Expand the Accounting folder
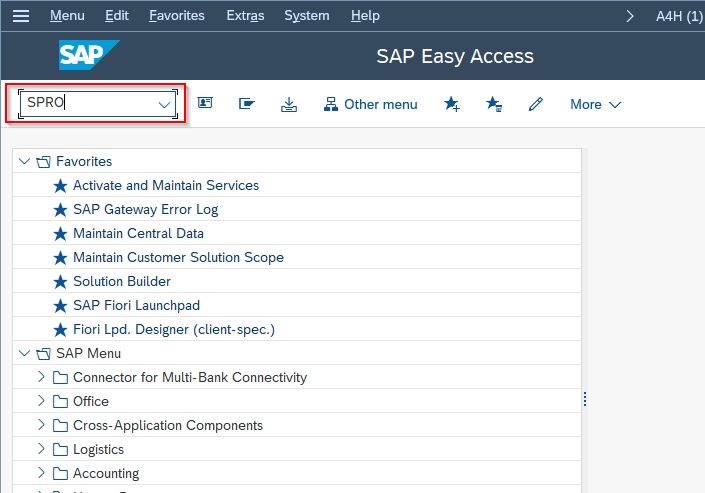705x493 pixels. click(x=41, y=473)
